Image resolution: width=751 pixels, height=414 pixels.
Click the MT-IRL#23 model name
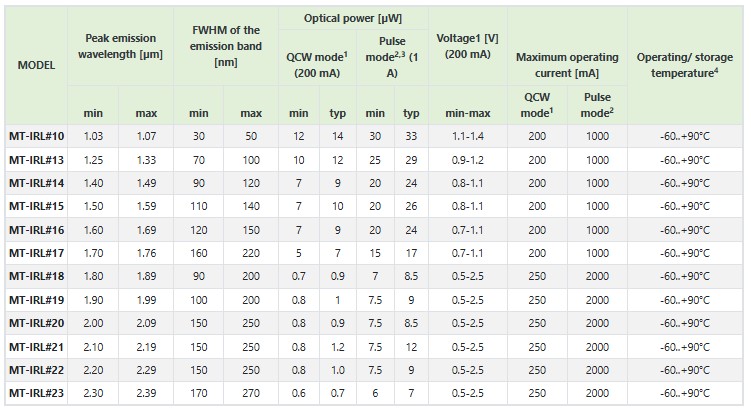coord(36,393)
